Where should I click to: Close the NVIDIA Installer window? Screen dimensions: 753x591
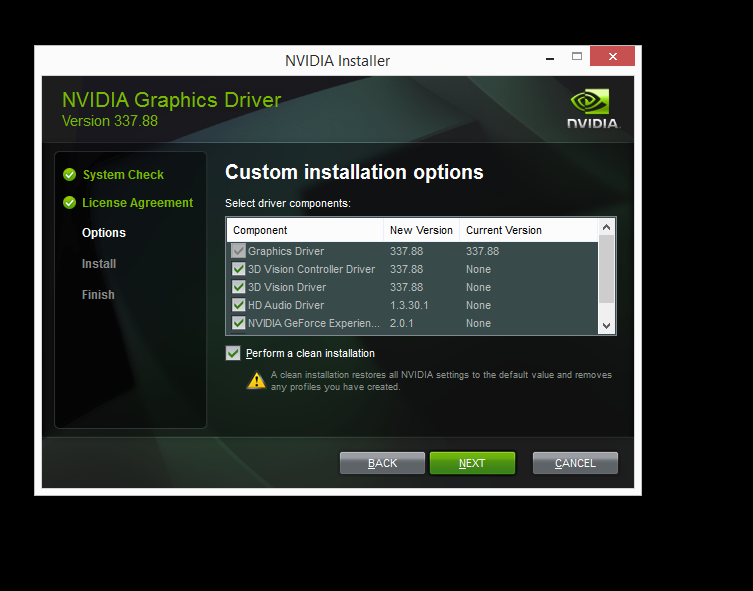pos(612,56)
